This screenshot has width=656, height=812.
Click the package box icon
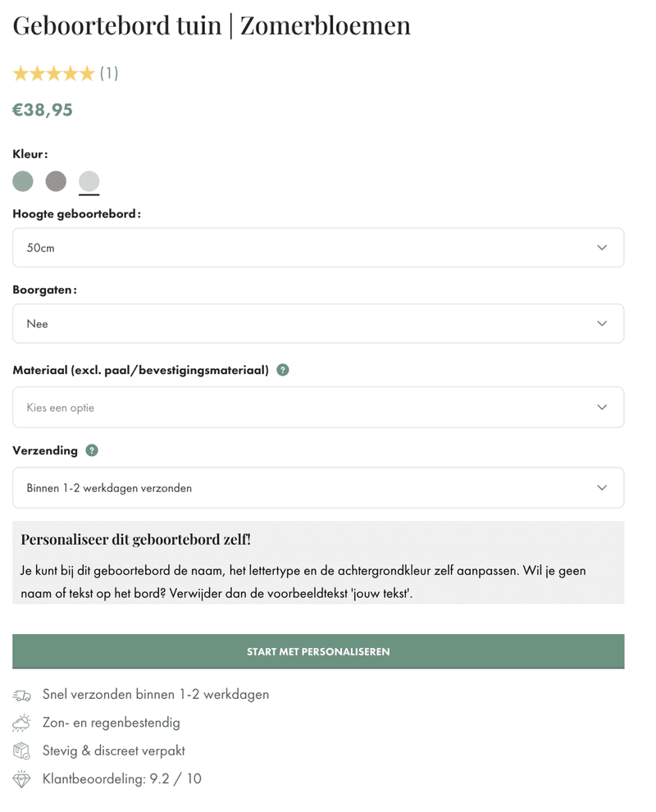[22, 751]
